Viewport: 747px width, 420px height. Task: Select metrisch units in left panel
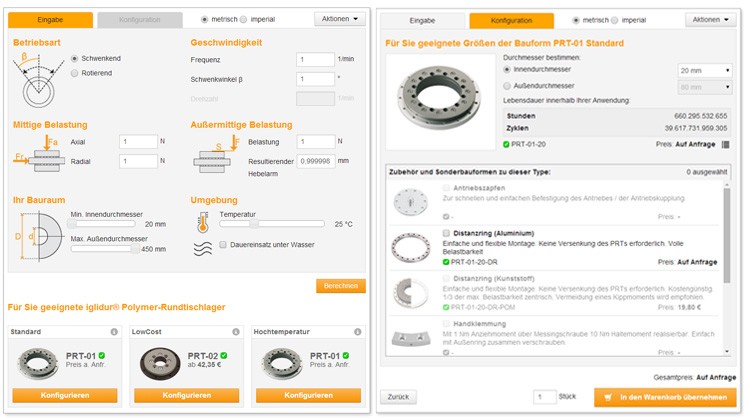point(204,20)
